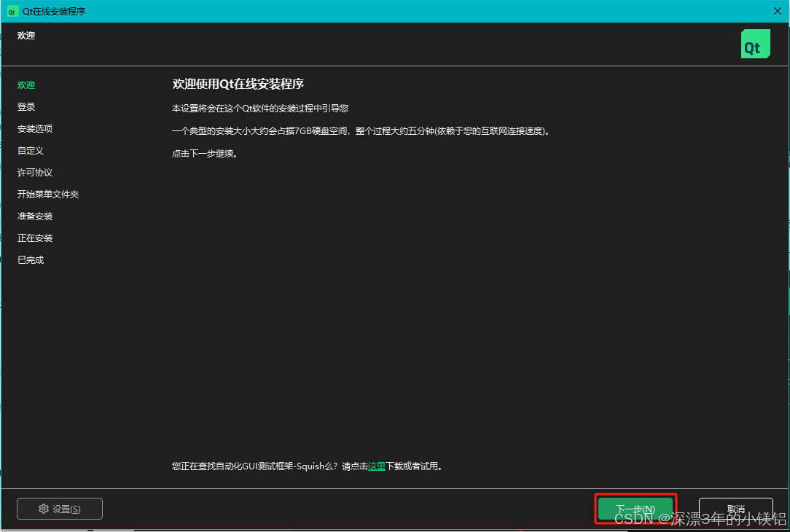
Task: Select the 自定义 sidebar step
Action: tap(30, 151)
